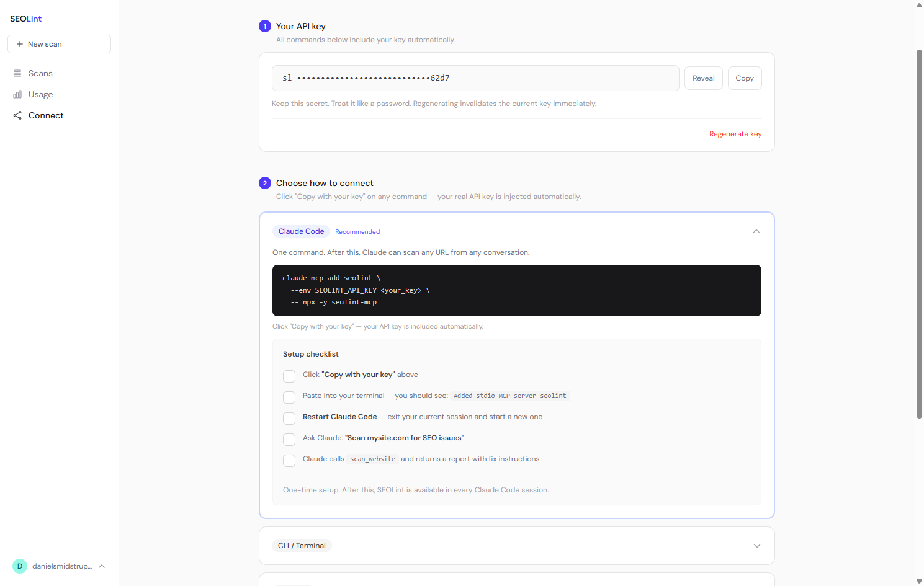The image size is (924, 586).
Task: Go to the Usage page
Action: [x=40, y=94]
